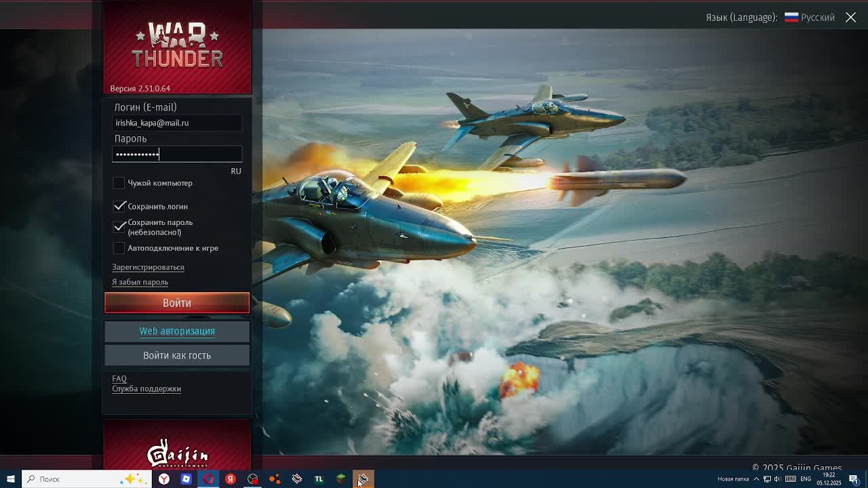Screen dimensions: 868x488
Task: Click the Russian flag language icon
Action: [x=791, y=18]
